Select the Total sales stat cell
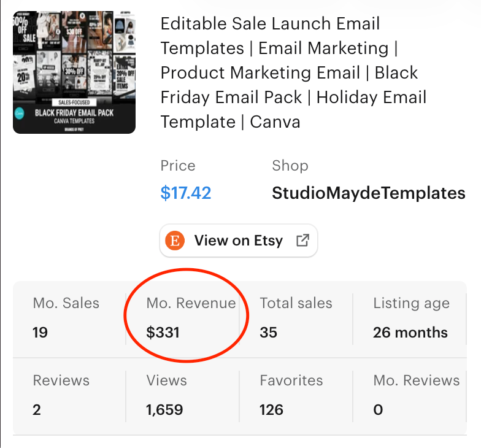 pyautogui.click(x=296, y=318)
